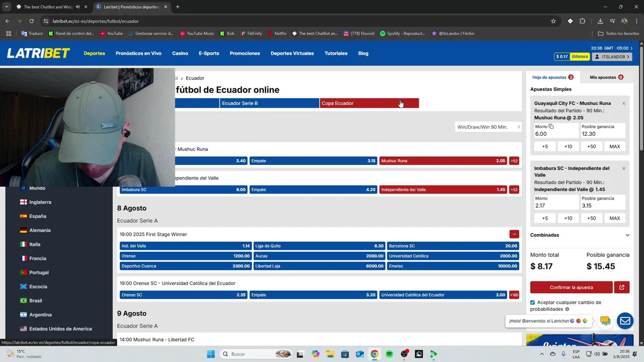Image resolution: width=644 pixels, height=362 pixels.
Task: Select the Ecuador Serie B tab
Action: pyautogui.click(x=270, y=103)
